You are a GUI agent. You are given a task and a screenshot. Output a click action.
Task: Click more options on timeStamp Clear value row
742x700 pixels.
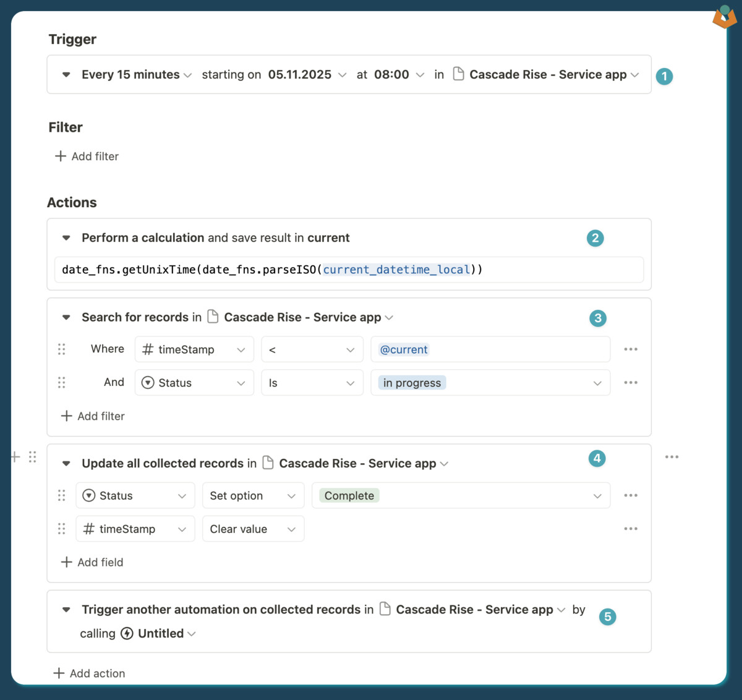(x=630, y=529)
